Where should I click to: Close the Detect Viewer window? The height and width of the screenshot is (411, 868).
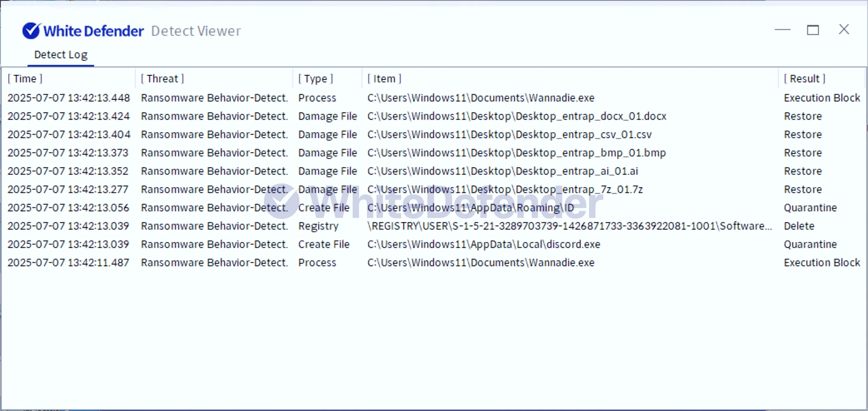click(x=844, y=30)
